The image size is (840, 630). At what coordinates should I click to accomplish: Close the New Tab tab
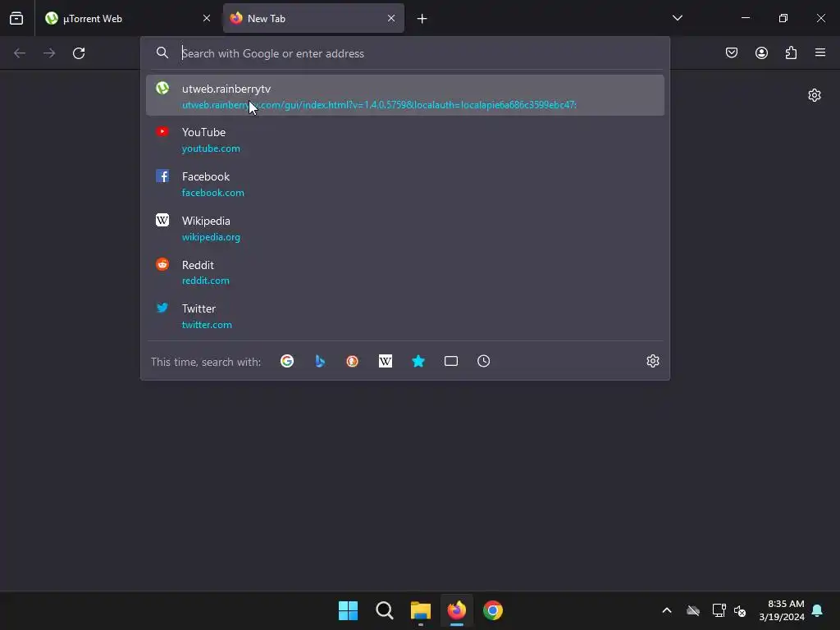(391, 18)
